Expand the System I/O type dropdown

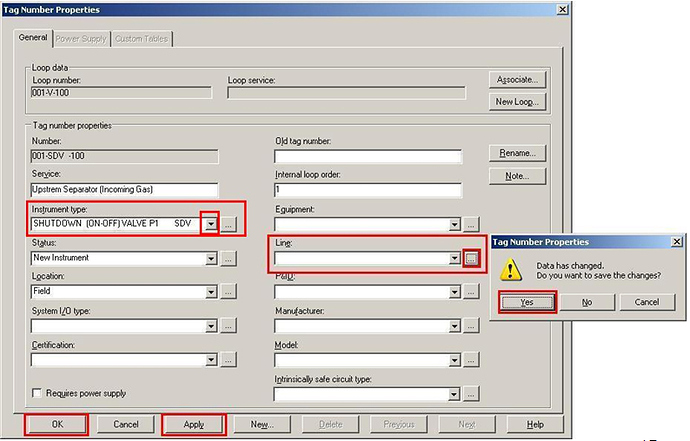[x=211, y=326]
